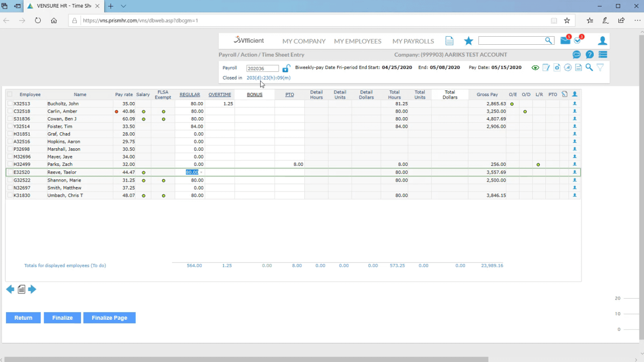Viewport: 644px width, 362px height.
Task: Click the OVERTIME column header link
Action: click(x=220, y=95)
